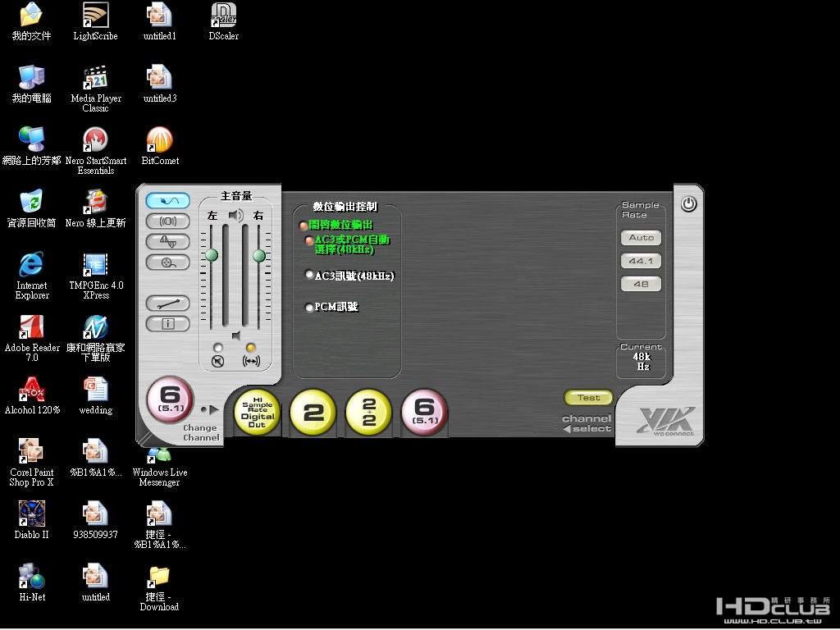The width and height of the screenshot is (840, 630).
Task: Open the 捷徑 - Download folder shortcut
Action: pos(160,587)
